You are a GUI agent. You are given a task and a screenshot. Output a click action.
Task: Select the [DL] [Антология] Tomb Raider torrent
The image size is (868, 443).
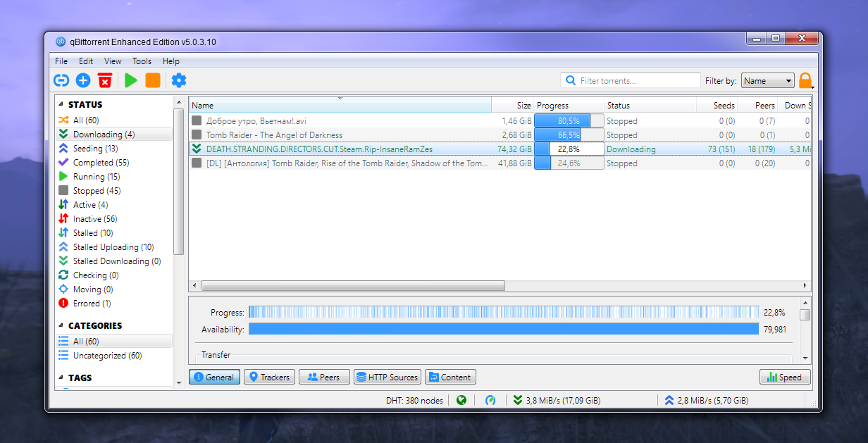pyautogui.click(x=500, y=163)
